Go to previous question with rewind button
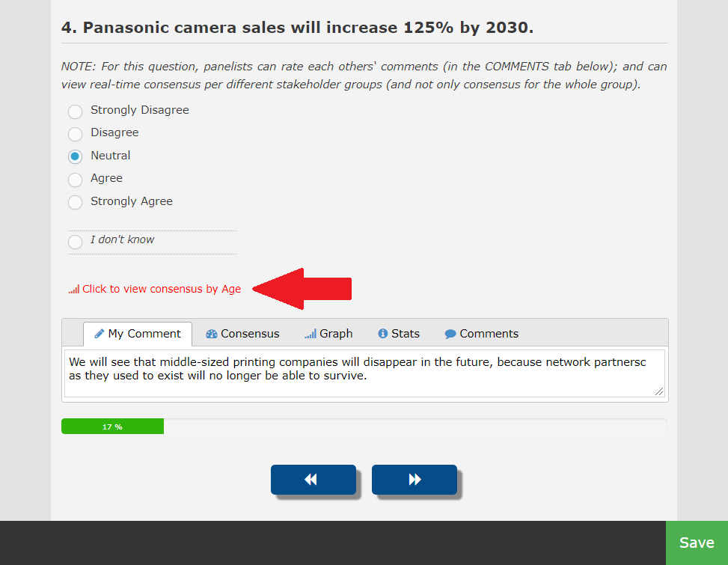Screen dimensions: 728x565 click(313, 480)
